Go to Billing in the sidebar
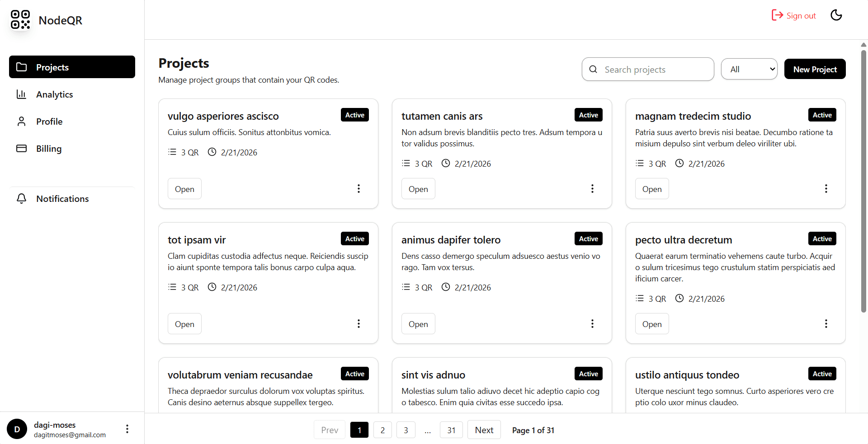The image size is (868, 444). point(49,149)
